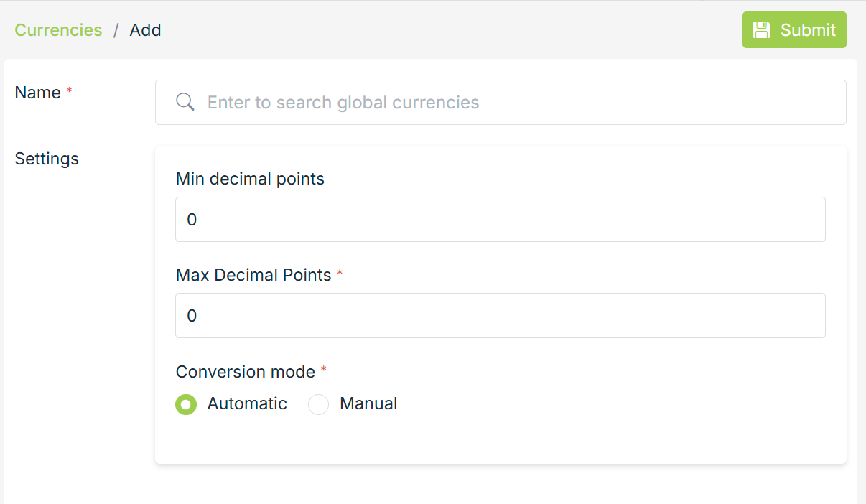The height and width of the screenshot is (504, 866).
Task: Click the asterisk beside Max Decimal Points
Action: (340, 274)
